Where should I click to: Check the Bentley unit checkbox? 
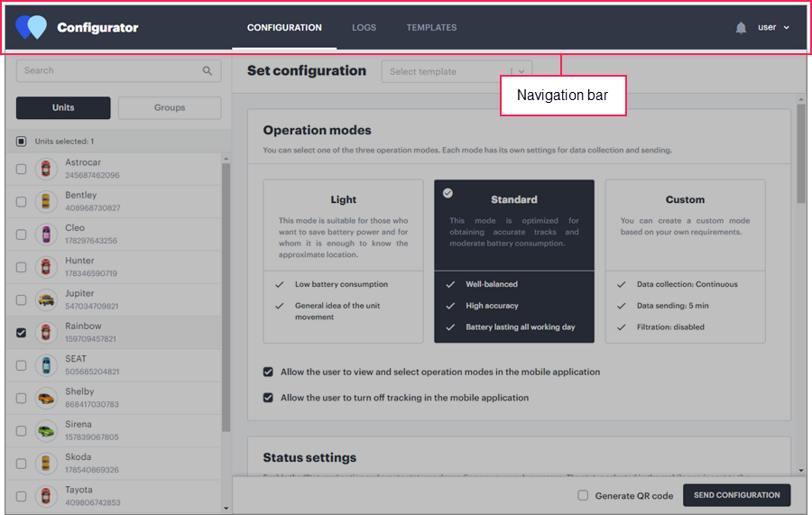22,201
